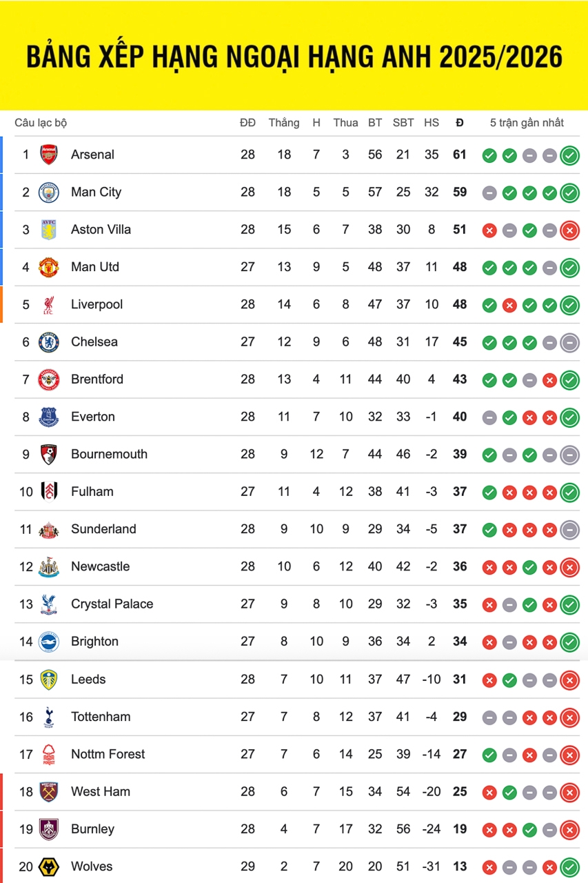
Task: Click the Tottenham crest icon
Action: tap(49, 717)
